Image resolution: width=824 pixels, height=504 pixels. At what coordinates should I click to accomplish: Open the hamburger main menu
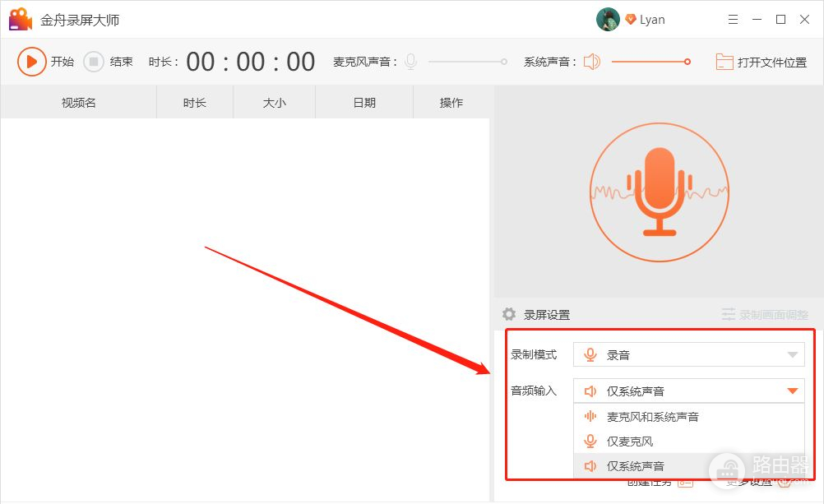click(x=733, y=20)
